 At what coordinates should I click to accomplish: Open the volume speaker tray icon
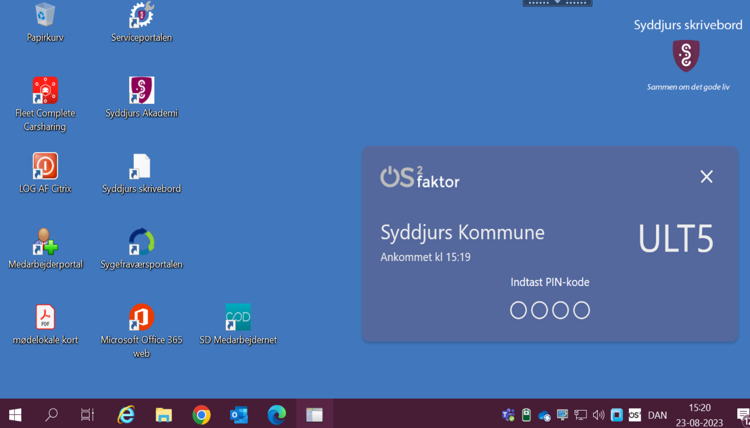tap(598, 415)
